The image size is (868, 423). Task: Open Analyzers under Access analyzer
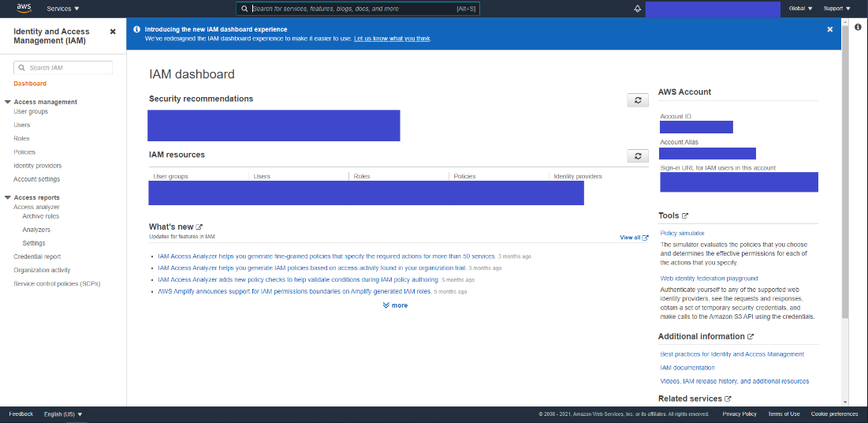coord(36,230)
